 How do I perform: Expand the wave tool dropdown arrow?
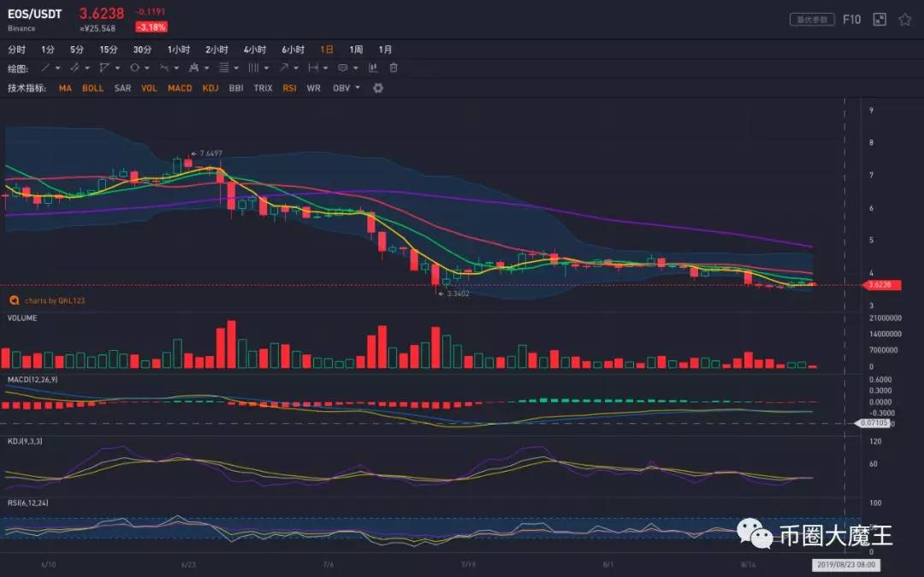pos(176,68)
